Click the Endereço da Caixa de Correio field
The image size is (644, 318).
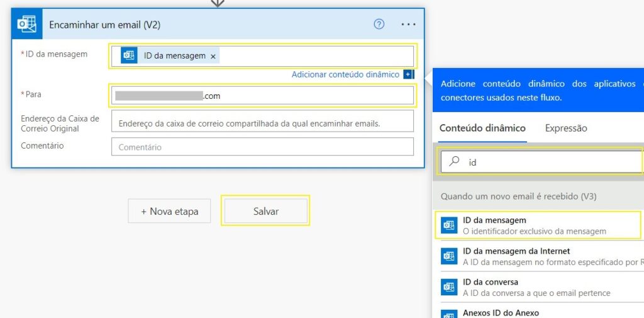262,123
